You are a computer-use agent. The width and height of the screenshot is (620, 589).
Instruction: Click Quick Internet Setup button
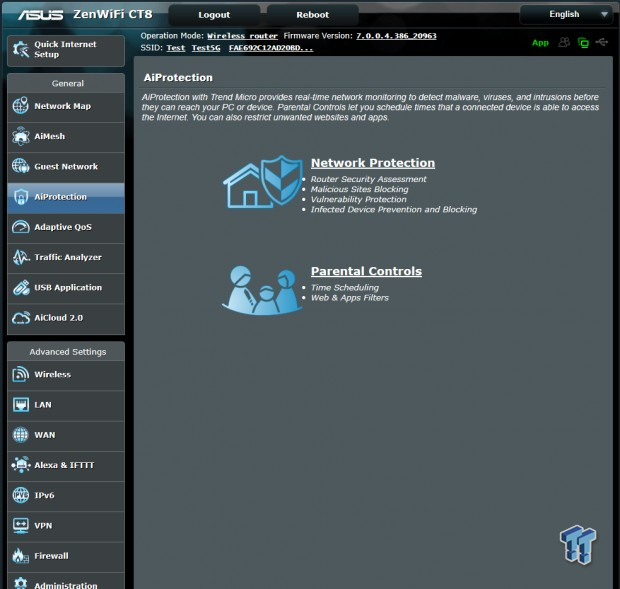(x=66, y=50)
